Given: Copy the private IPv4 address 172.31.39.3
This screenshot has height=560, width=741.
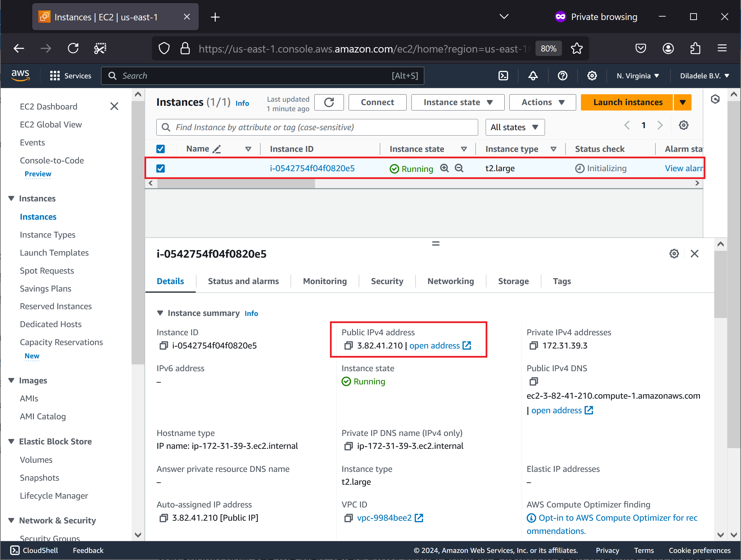Looking at the screenshot, I should 533,346.
